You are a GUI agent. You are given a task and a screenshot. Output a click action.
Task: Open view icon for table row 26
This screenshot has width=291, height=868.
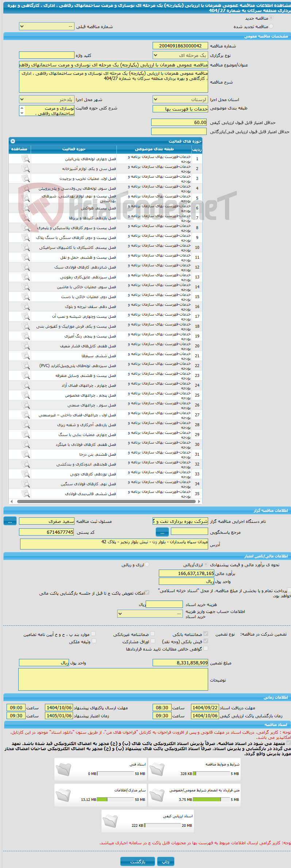click(x=26, y=405)
